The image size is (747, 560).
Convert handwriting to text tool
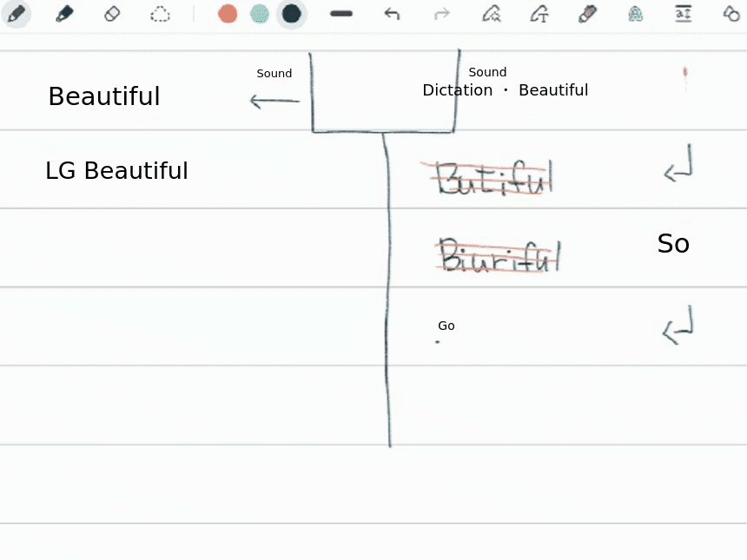pyautogui.click(x=539, y=14)
